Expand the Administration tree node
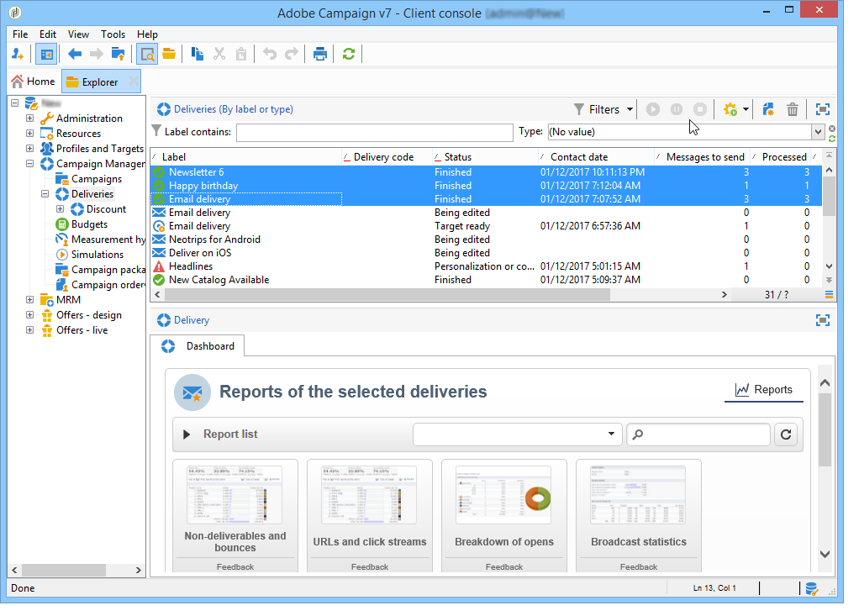Viewport: 859px width, 616px height. click(30, 118)
